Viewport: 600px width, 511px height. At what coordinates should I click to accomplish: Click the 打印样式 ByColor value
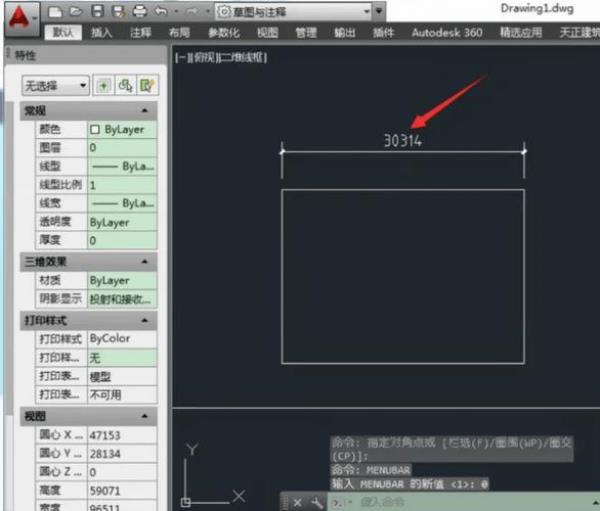[122, 339]
